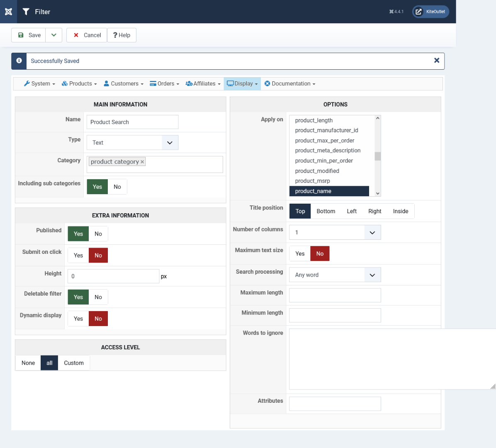Select product_meta_description in Apply on list
The image size is (496, 448).
pyautogui.click(x=329, y=151)
